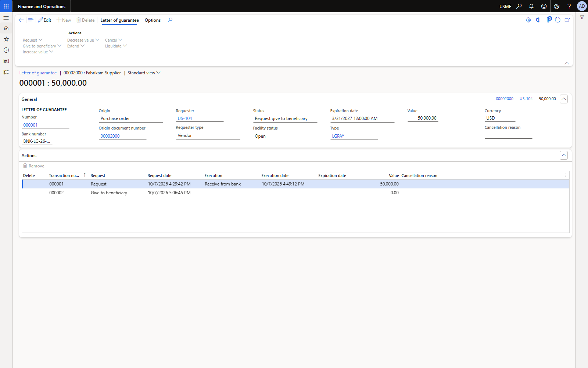Sort by Transaction number column header
Viewport: 588px width, 368px height.
pos(64,176)
